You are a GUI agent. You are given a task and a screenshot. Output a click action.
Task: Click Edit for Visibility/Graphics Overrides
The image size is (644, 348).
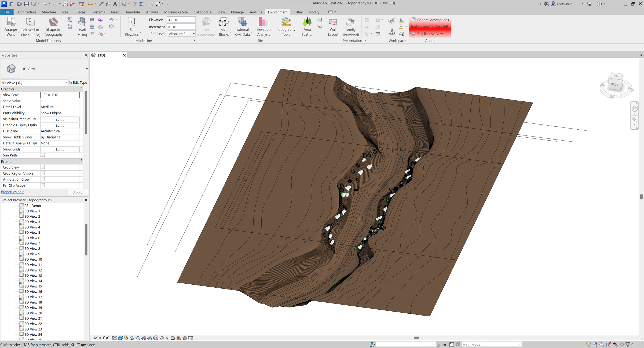click(60, 119)
